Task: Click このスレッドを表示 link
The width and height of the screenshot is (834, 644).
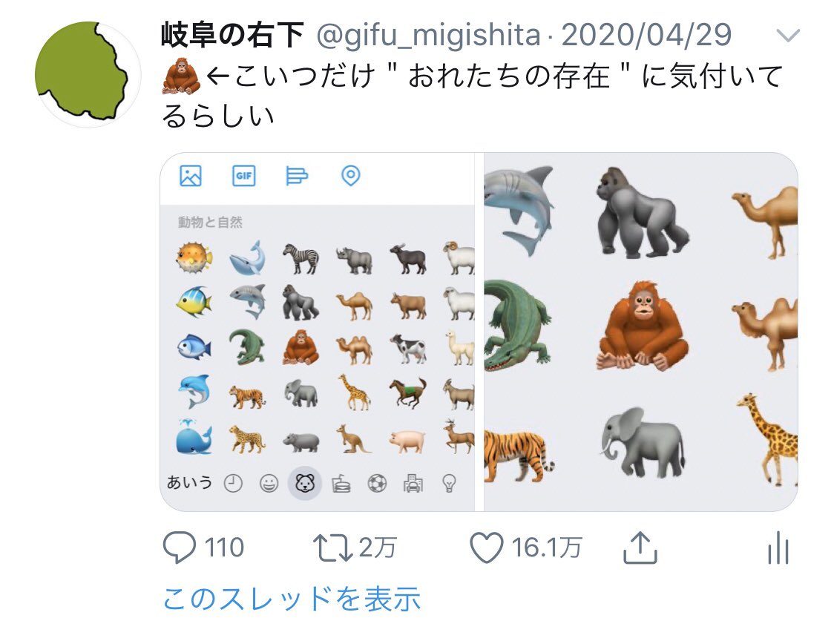Action: (292, 599)
